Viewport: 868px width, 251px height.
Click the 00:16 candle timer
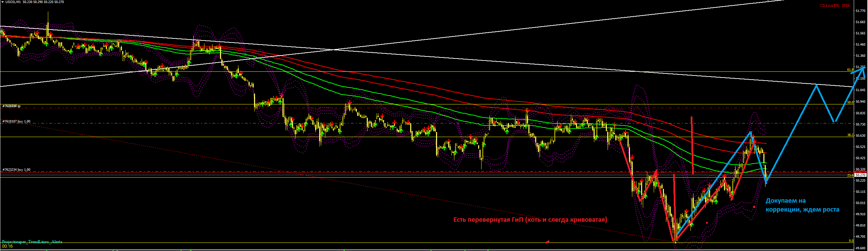click(7, 246)
